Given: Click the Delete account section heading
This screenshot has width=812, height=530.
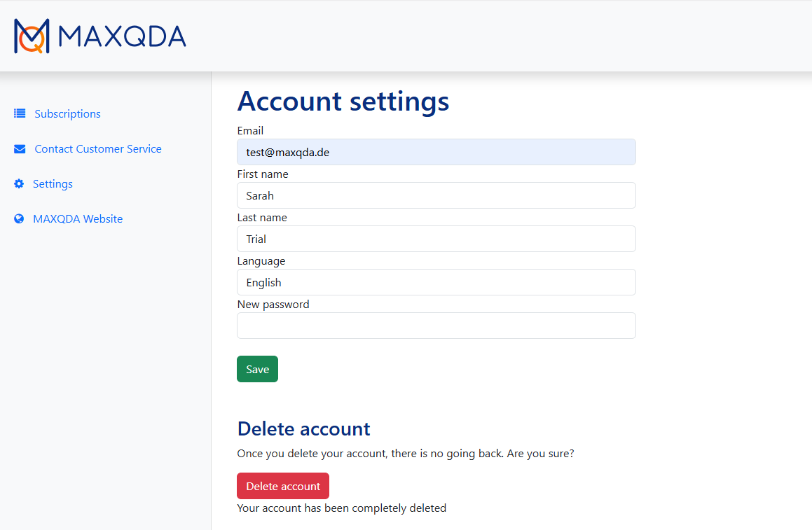Looking at the screenshot, I should [x=304, y=429].
